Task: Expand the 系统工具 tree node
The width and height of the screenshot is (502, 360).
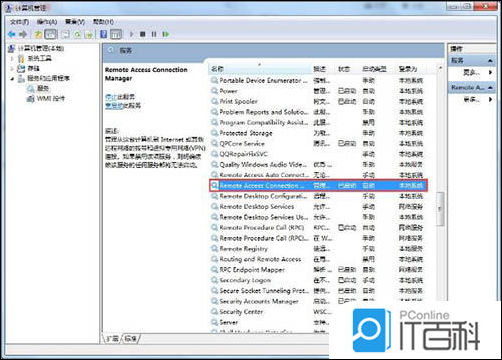Action: point(12,58)
